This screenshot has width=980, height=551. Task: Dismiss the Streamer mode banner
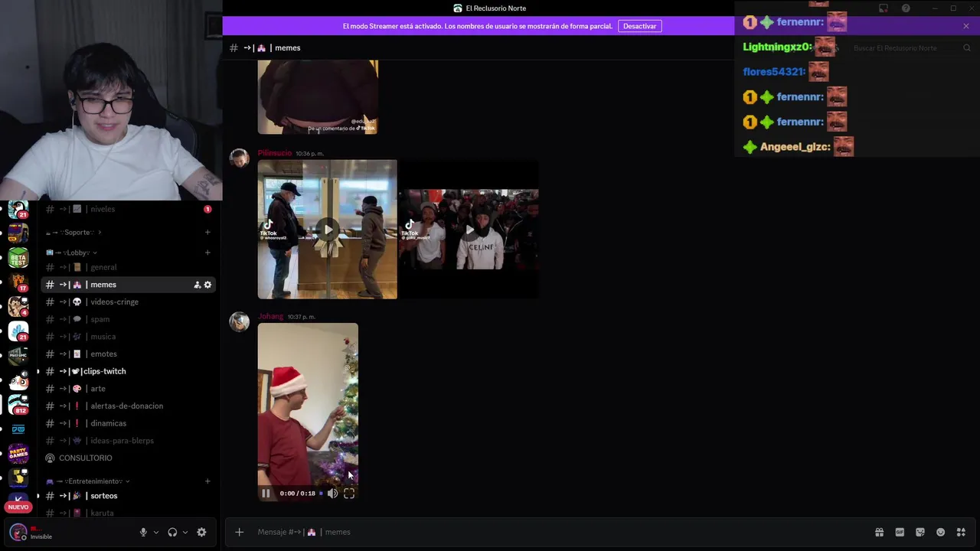[966, 26]
